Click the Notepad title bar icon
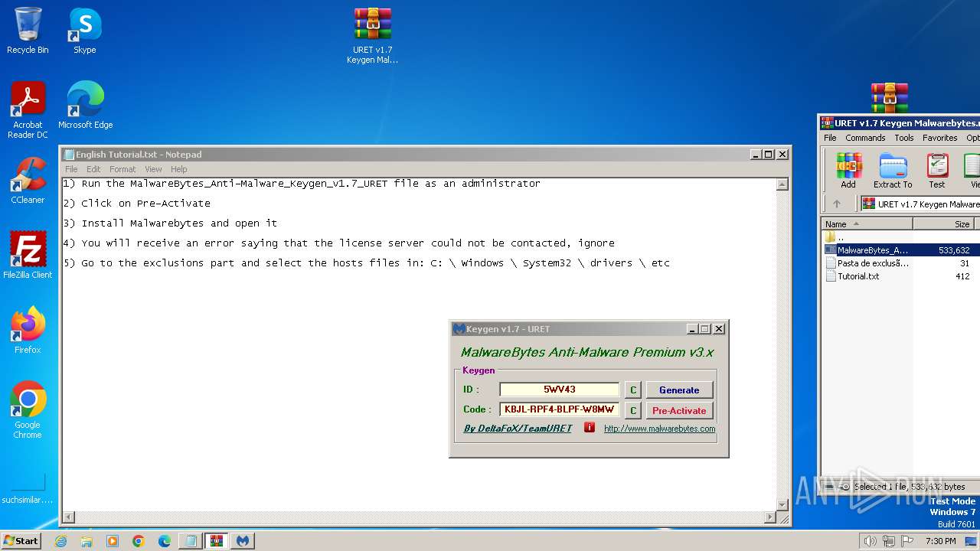The height and width of the screenshot is (551, 980). (69, 155)
